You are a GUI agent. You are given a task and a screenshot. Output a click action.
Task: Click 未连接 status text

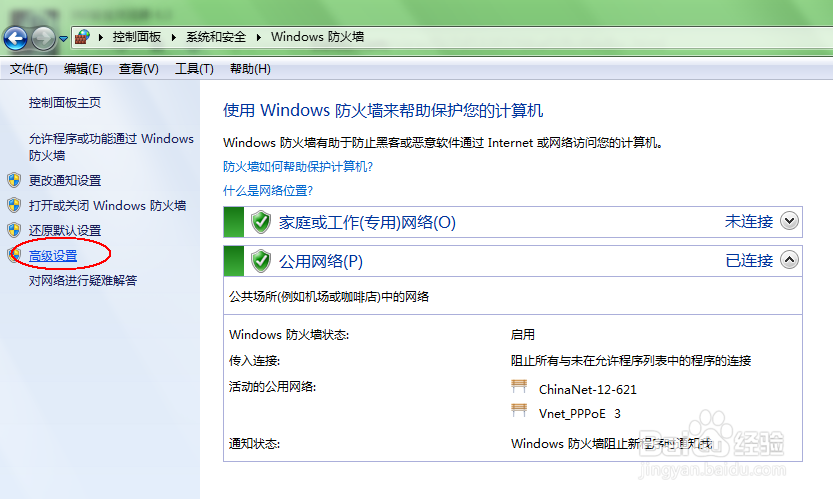click(749, 222)
